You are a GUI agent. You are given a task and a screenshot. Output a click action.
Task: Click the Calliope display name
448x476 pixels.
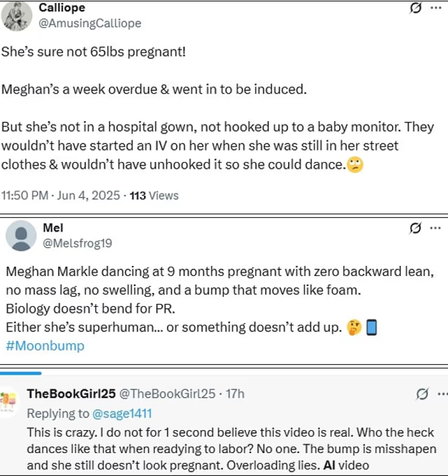coord(62,8)
